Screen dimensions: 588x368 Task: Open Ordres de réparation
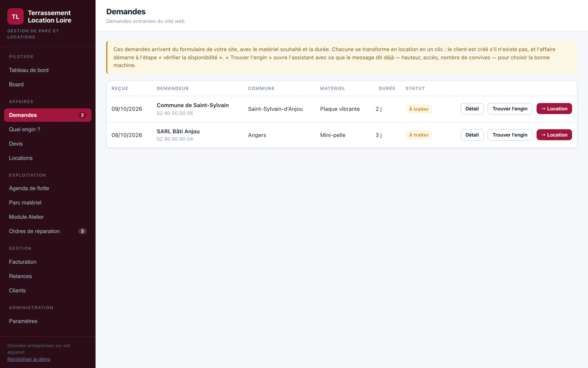tap(48, 231)
